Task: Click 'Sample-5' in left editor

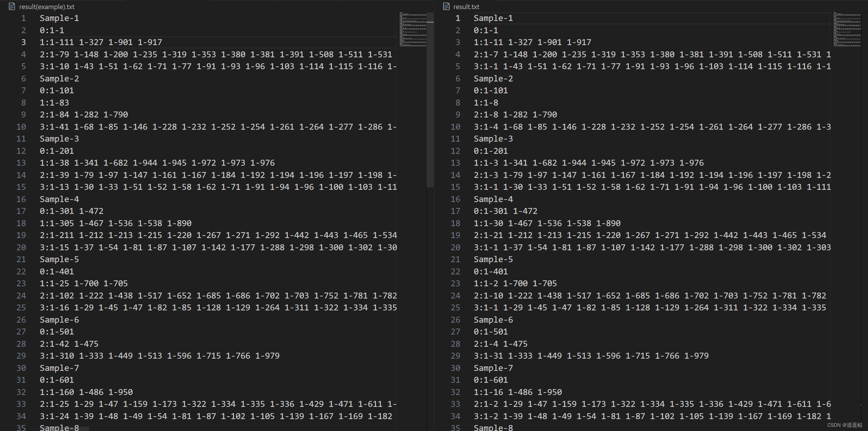Action: pyautogui.click(x=59, y=259)
